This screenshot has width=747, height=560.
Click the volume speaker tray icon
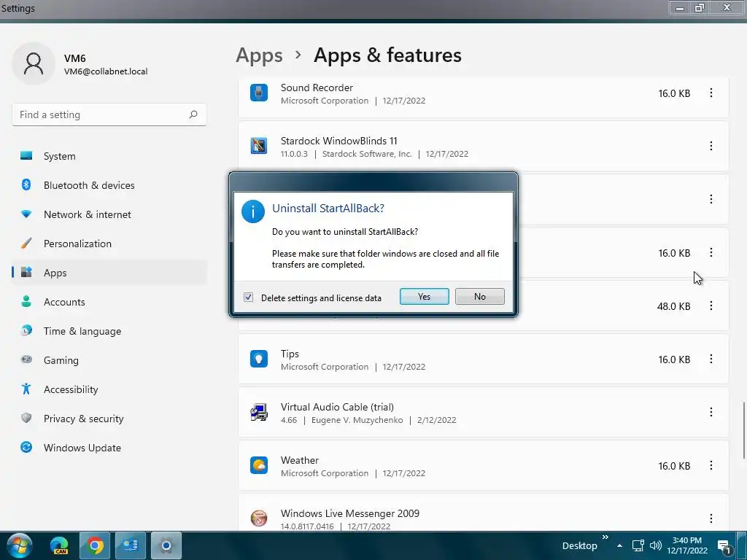[656, 545]
